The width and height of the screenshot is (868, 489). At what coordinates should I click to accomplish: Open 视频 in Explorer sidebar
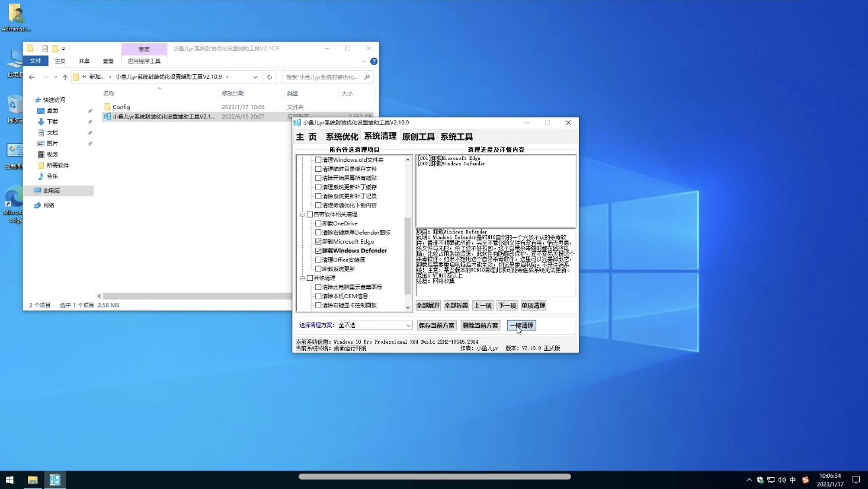point(52,154)
